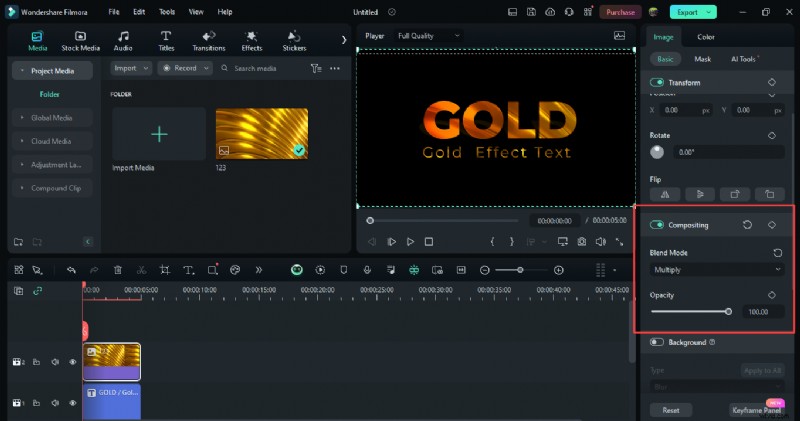The height and width of the screenshot is (421, 800).
Task: Stop the preview playback
Action: tap(429, 242)
